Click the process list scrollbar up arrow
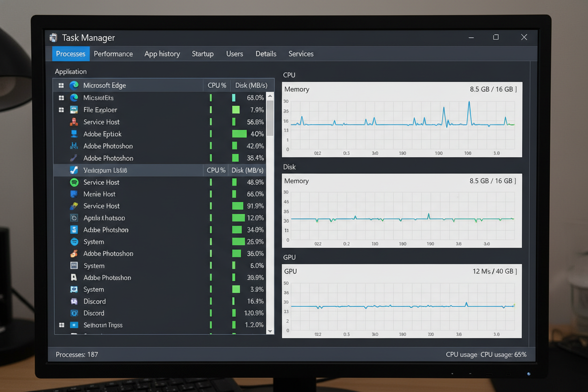Viewport: 588px width, 392px height. pos(270,96)
